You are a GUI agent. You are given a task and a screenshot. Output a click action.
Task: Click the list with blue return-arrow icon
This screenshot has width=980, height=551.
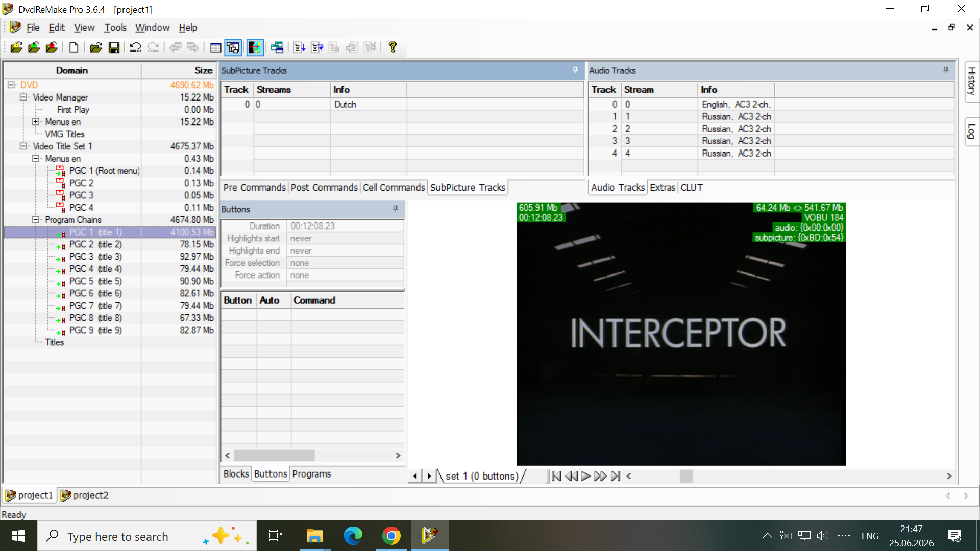(x=317, y=47)
